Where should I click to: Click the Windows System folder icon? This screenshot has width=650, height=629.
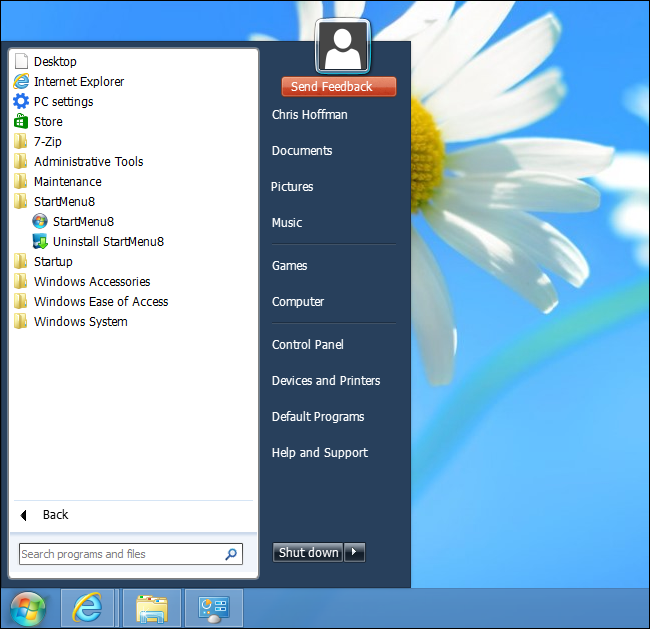point(21,321)
